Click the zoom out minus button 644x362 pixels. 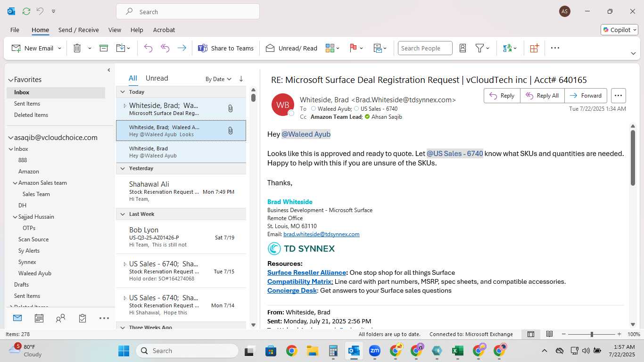(564, 334)
